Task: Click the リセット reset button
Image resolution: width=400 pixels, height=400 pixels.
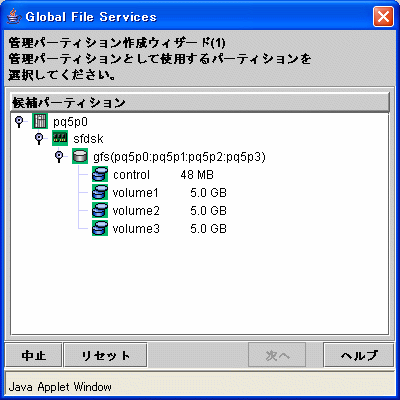Action: (105, 355)
